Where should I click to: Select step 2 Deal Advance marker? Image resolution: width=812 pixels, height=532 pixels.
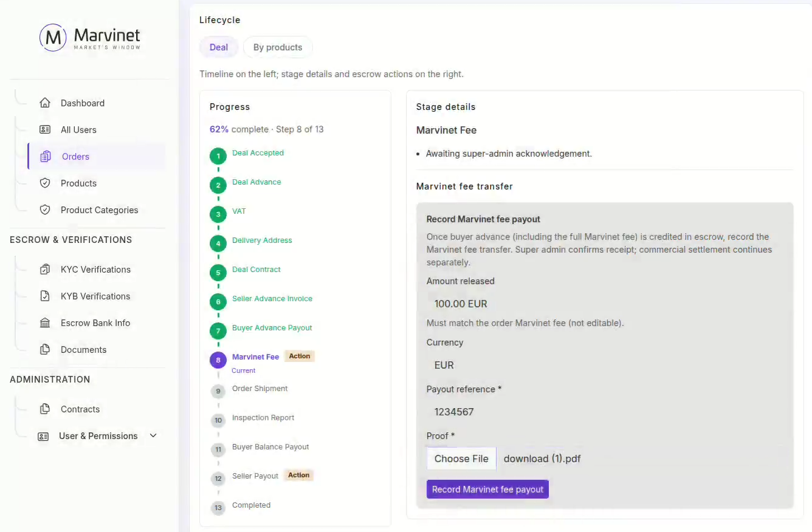click(218, 186)
